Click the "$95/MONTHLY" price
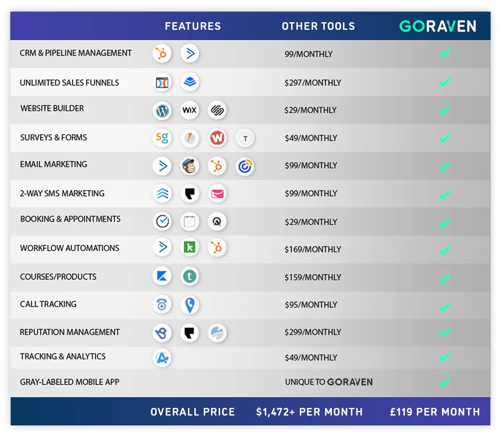This screenshot has width=501, height=448. click(x=311, y=305)
